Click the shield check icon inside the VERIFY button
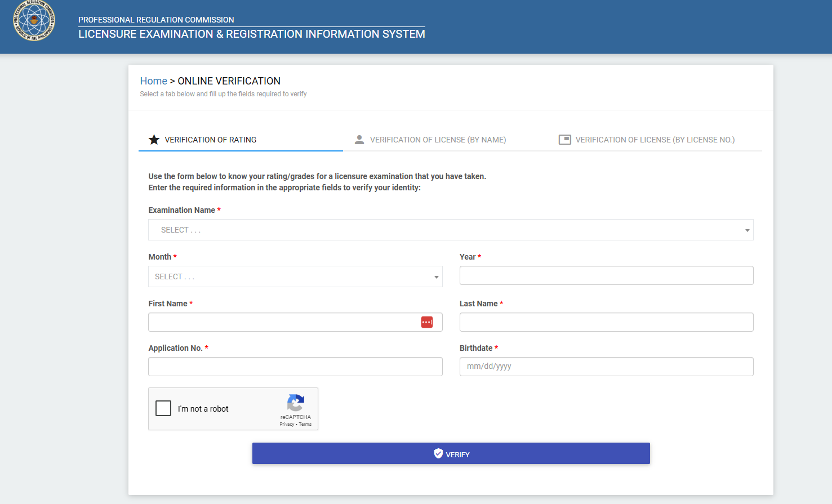The height and width of the screenshot is (504, 832). click(438, 453)
